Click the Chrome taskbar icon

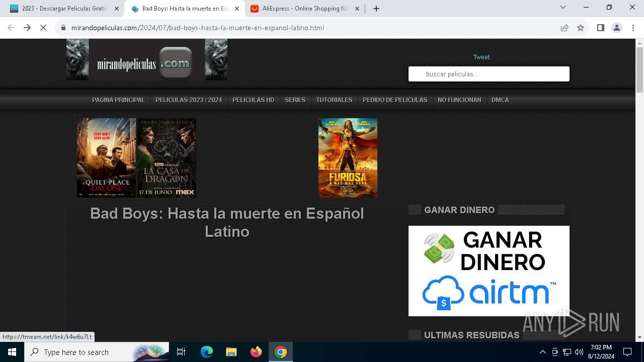(x=281, y=352)
